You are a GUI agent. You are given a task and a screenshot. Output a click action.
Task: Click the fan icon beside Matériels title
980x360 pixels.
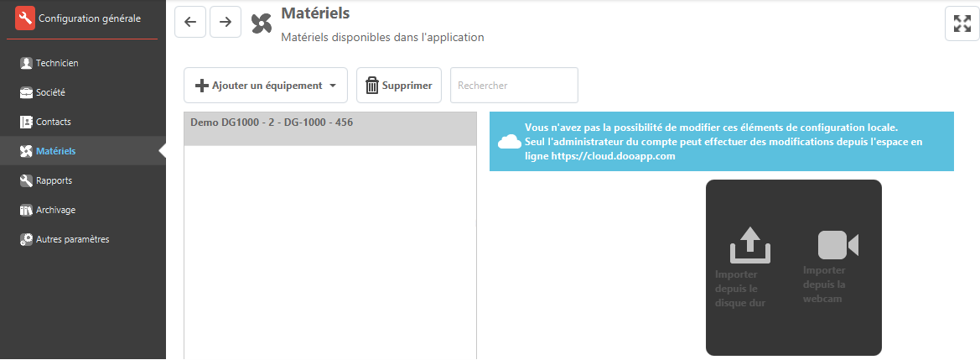(262, 23)
